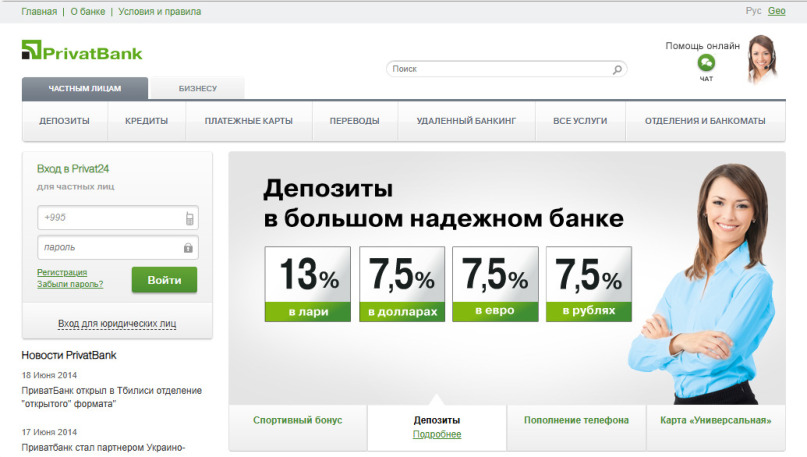Click the search magnifier icon
Image resolution: width=807 pixels, height=457 pixels.
[x=617, y=69]
